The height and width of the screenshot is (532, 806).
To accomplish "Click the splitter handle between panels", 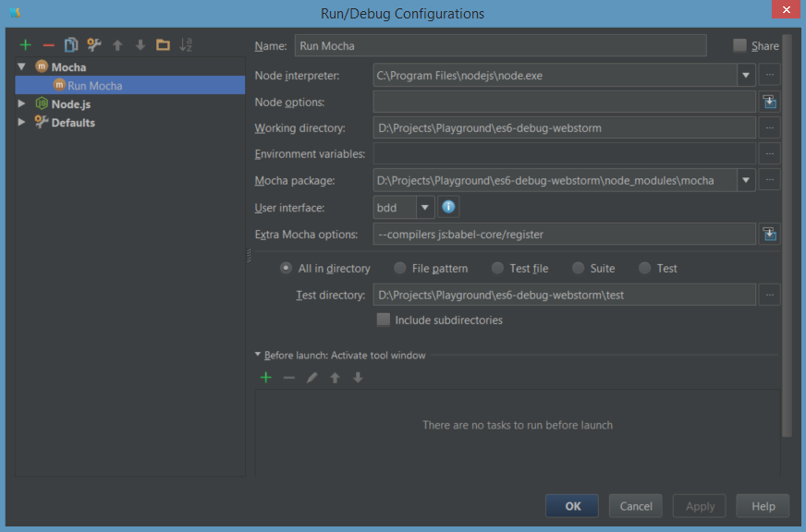I will click(x=249, y=255).
